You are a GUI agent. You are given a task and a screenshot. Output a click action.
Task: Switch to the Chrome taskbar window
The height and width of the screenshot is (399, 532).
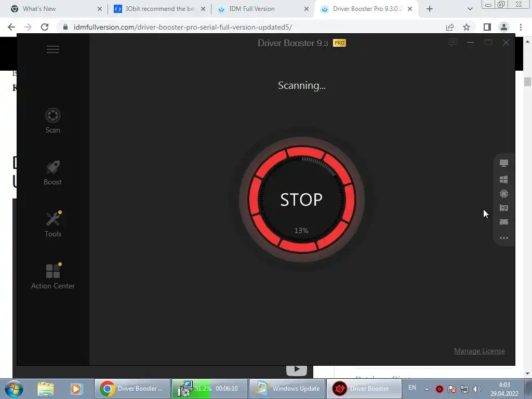click(132, 389)
